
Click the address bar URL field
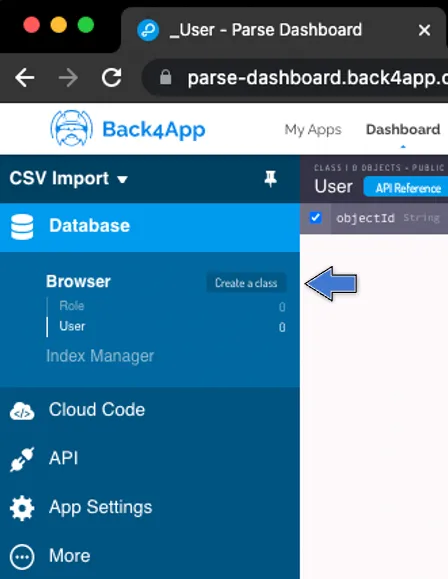click(x=295, y=78)
